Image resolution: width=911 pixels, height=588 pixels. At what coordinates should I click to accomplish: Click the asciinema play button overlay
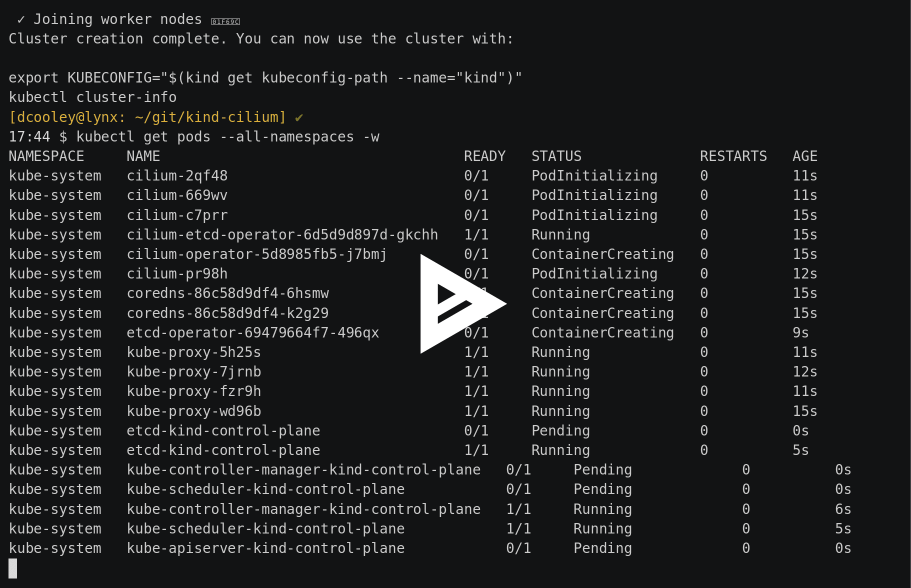463,303
